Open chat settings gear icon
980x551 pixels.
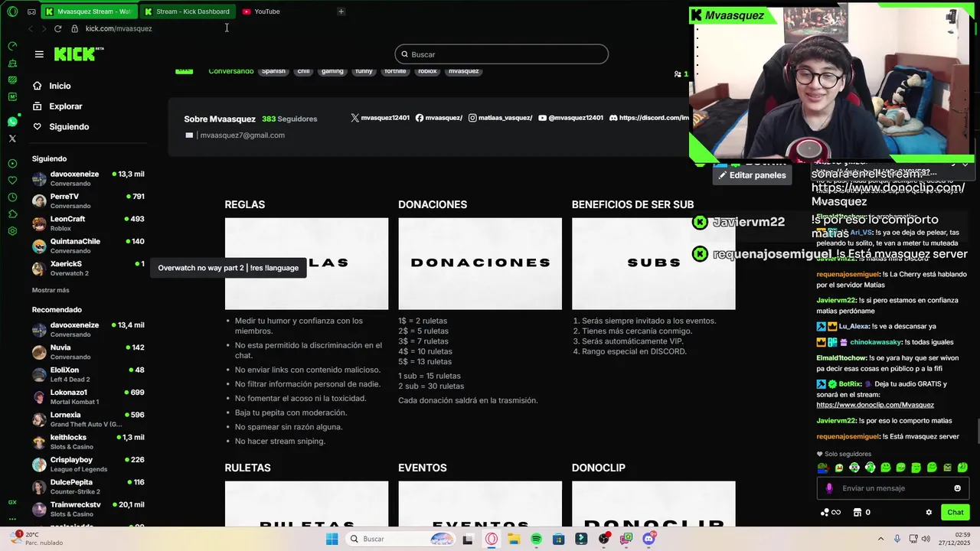[929, 513]
